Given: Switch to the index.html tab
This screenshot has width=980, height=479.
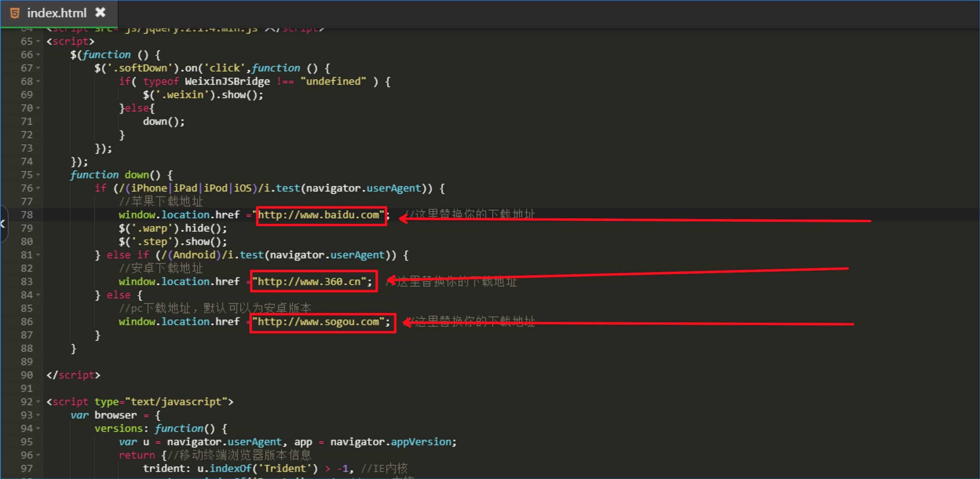Looking at the screenshot, I should point(57,13).
